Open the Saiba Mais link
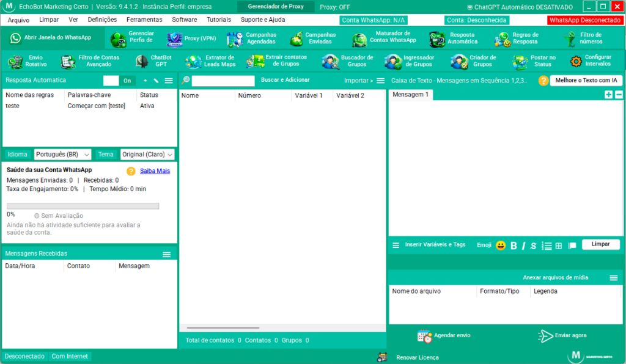 [155, 171]
